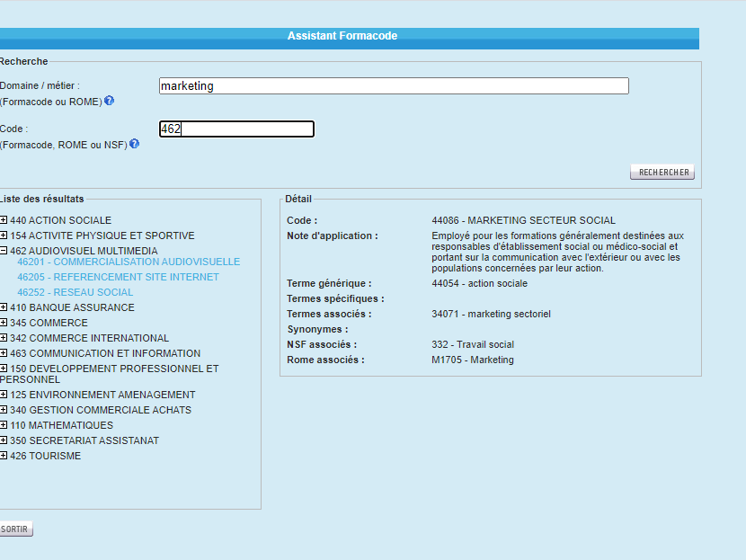This screenshot has height=560, width=746.
Task: Expand 342 COMMERCE INTERNATIONAL node
Action: coord(4,337)
